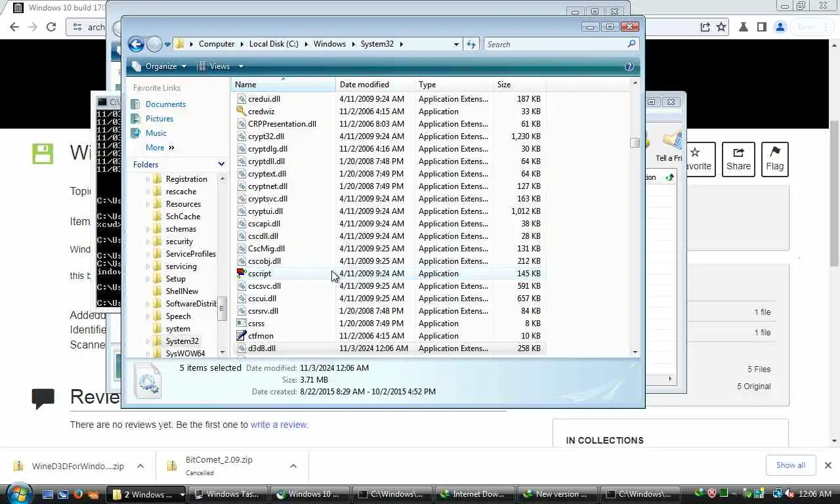This screenshot has height=504, width=840.
Task: Open the Windows Start orb
Action: click(18, 493)
